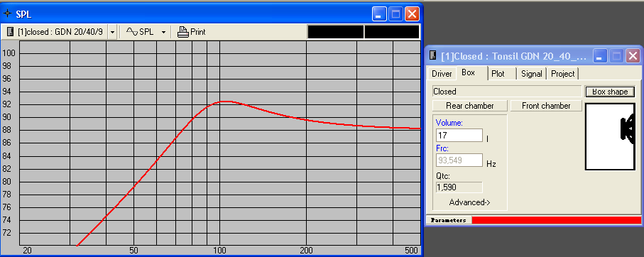The width and height of the screenshot is (644, 257).
Task: Open the Signal tab
Action: [532, 74]
